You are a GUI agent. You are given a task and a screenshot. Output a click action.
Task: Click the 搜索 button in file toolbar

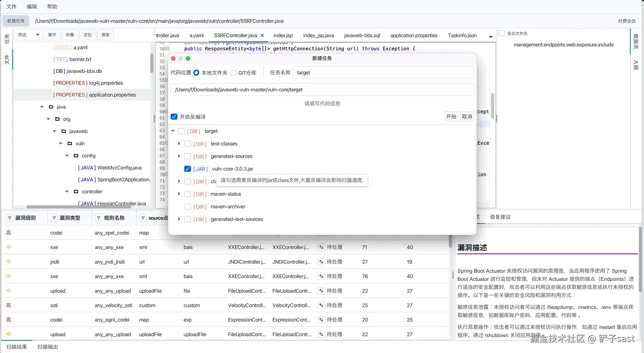105,35
